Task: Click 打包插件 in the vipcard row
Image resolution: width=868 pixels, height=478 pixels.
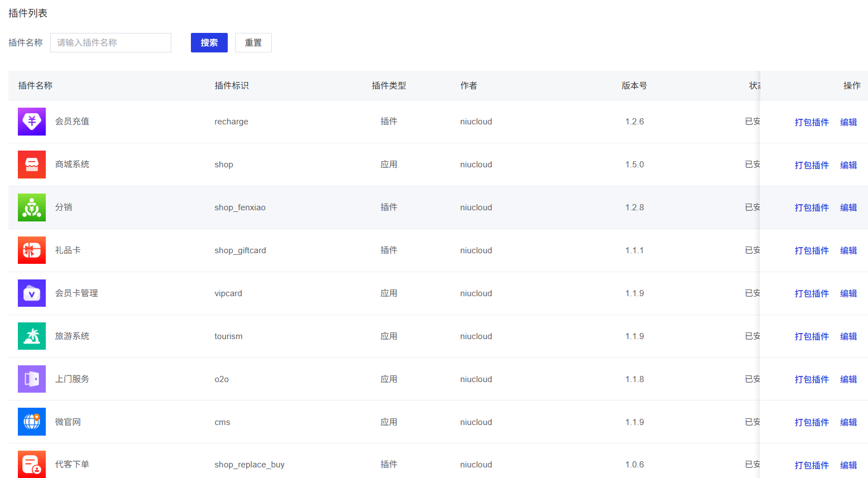Action: [x=812, y=293]
